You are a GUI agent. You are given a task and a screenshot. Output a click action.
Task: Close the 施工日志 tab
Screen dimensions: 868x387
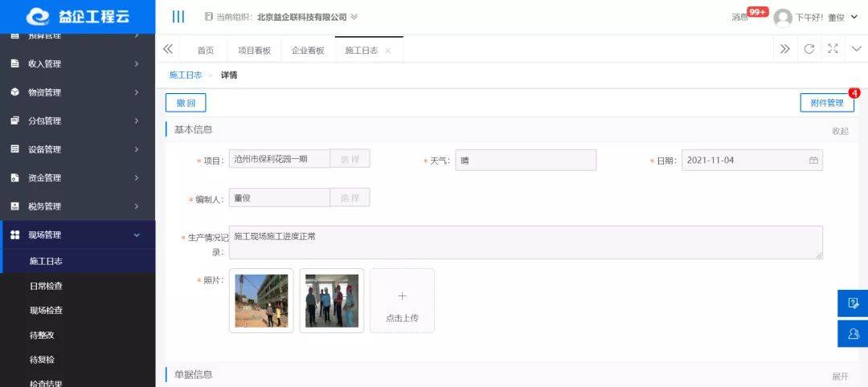tap(388, 51)
